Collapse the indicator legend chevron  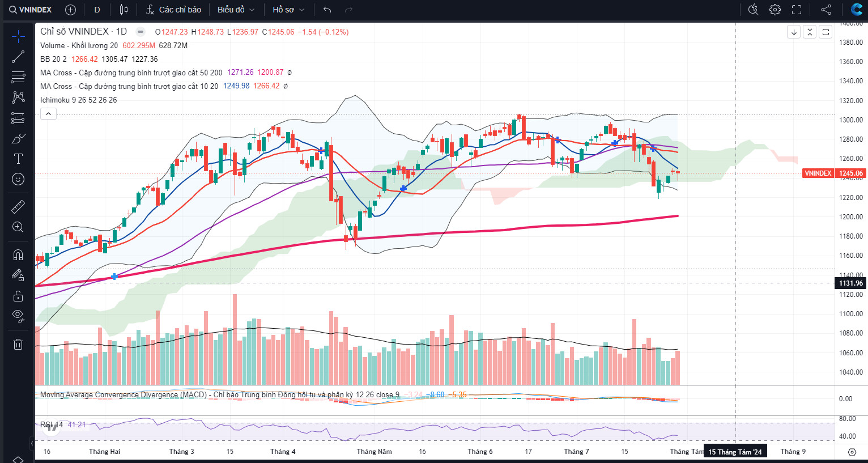[x=48, y=114]
